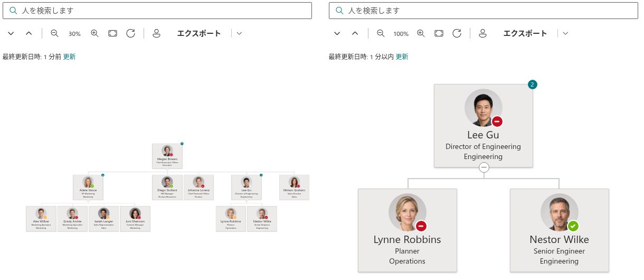Open Alex Wilber's card
The height and width of the screenshot is (280, 644).
(x=41, y=219)
